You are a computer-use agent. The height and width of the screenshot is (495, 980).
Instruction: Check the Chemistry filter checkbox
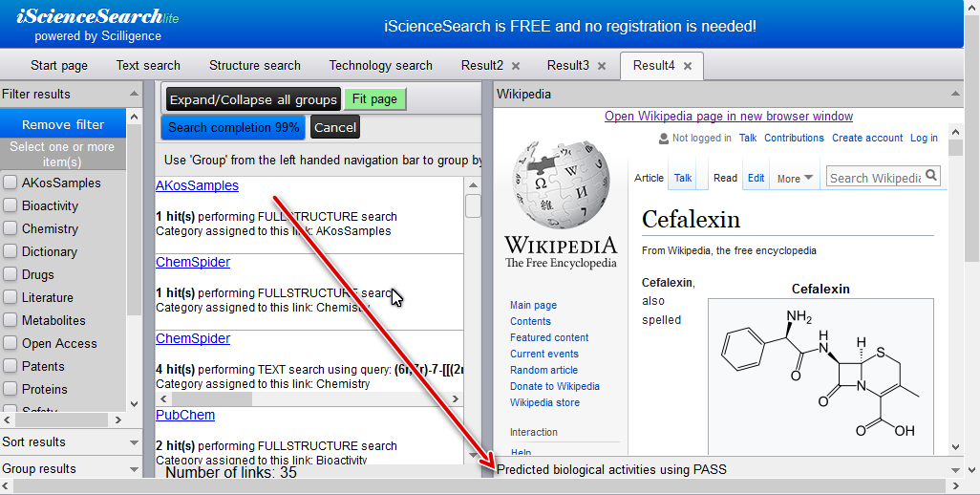click(10, 228)
